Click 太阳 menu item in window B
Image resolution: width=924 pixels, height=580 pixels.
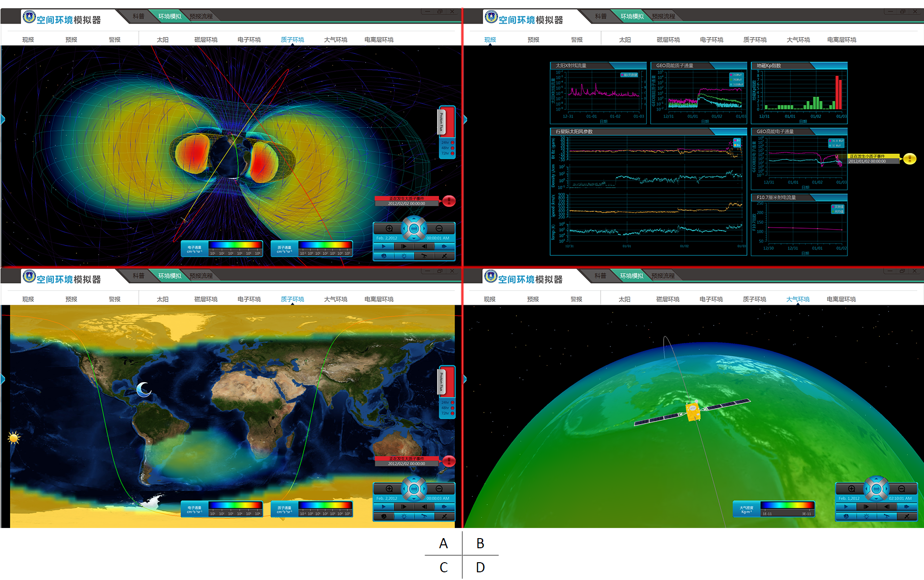pyautogui.click(x=625, y=39)
